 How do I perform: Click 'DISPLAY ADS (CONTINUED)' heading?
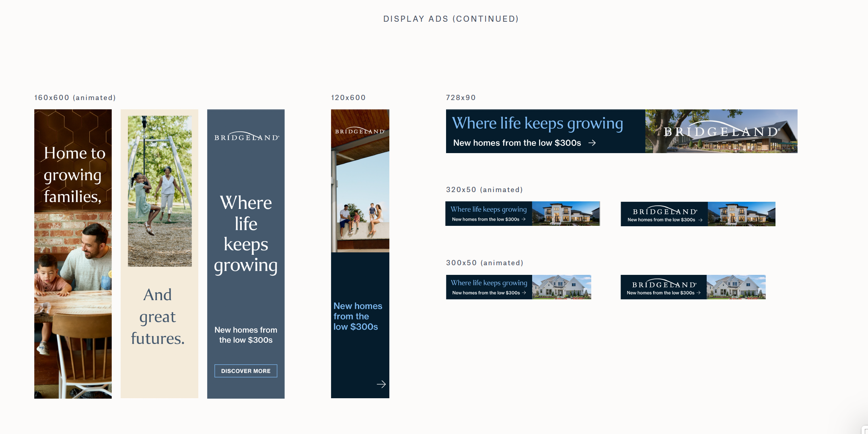click(451, 19)
